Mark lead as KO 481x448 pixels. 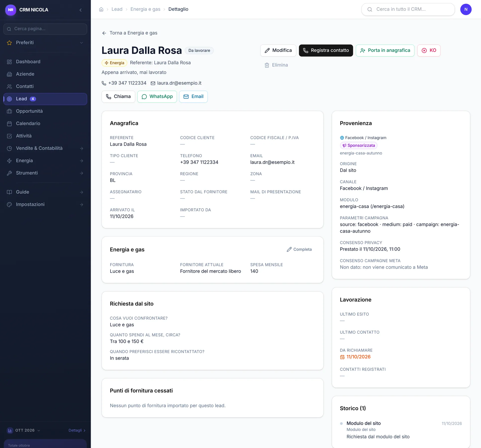click(x=429, y=50)
